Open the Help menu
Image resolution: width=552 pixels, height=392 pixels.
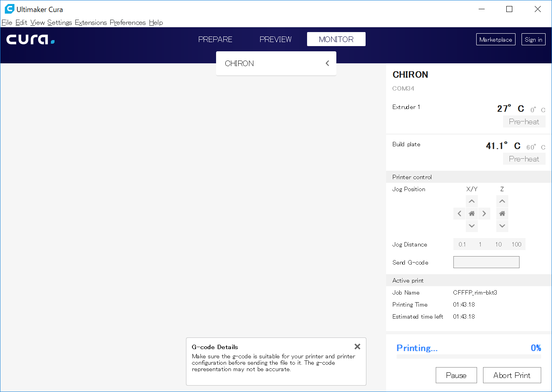[x=156, y=22]
